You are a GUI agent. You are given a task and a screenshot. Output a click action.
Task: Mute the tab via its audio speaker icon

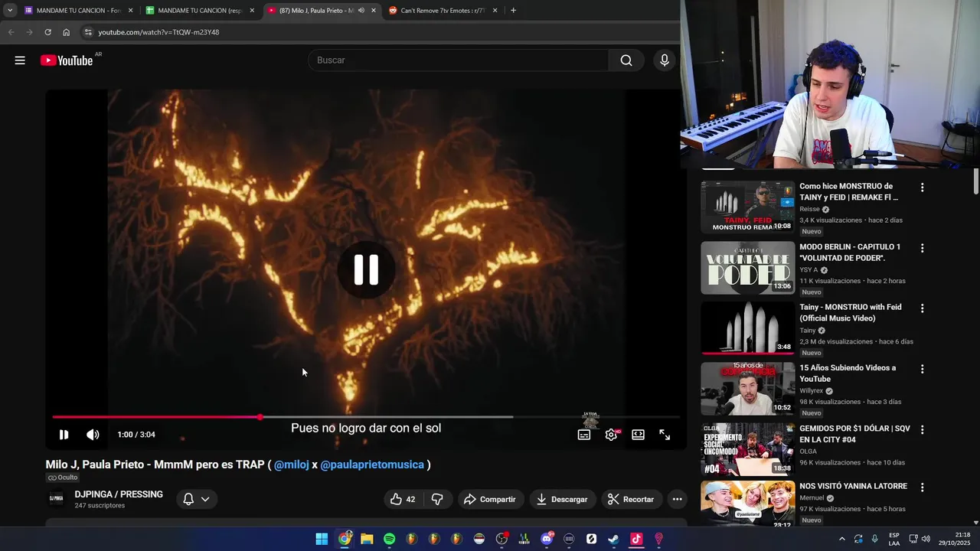[361, 11]
